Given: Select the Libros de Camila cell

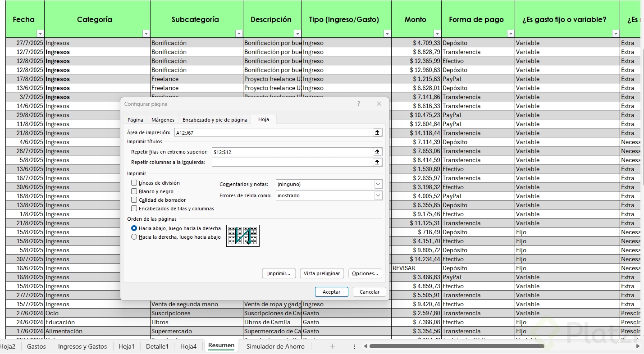Looking at the screenshot, I should (x=273, y=322).
